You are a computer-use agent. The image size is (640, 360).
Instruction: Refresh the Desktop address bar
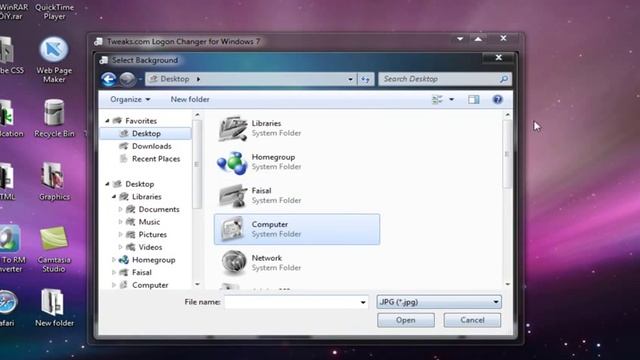click(x=366, y=79)
